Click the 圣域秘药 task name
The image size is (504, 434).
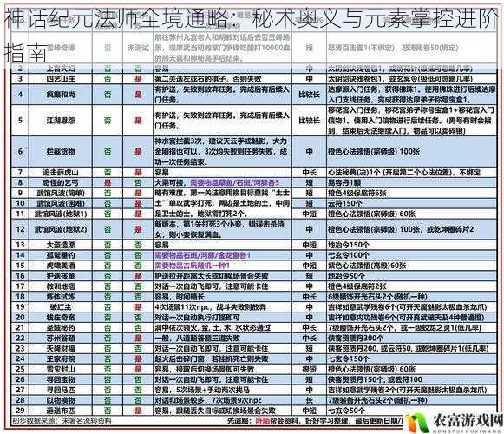[61, 328]
